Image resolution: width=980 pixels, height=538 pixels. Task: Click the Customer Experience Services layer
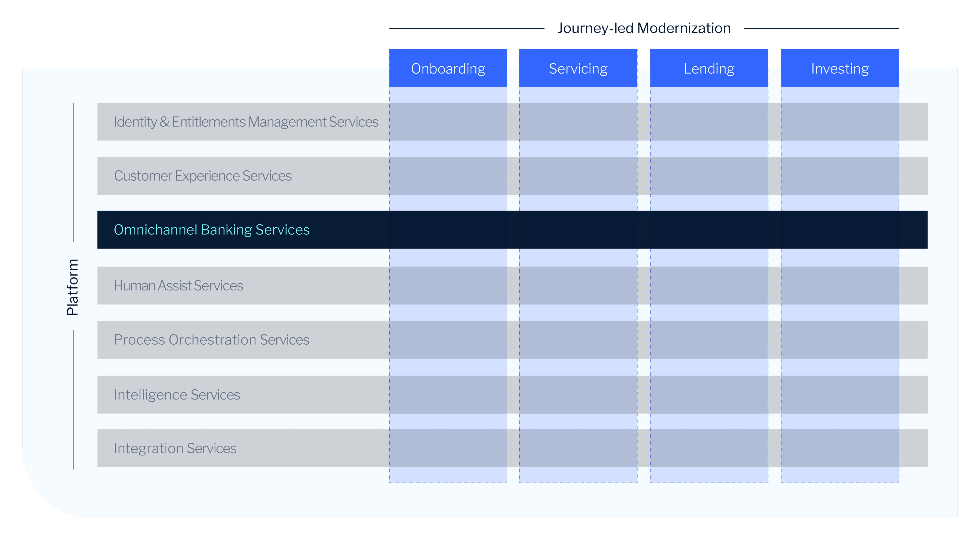click(x=203, y=176)
